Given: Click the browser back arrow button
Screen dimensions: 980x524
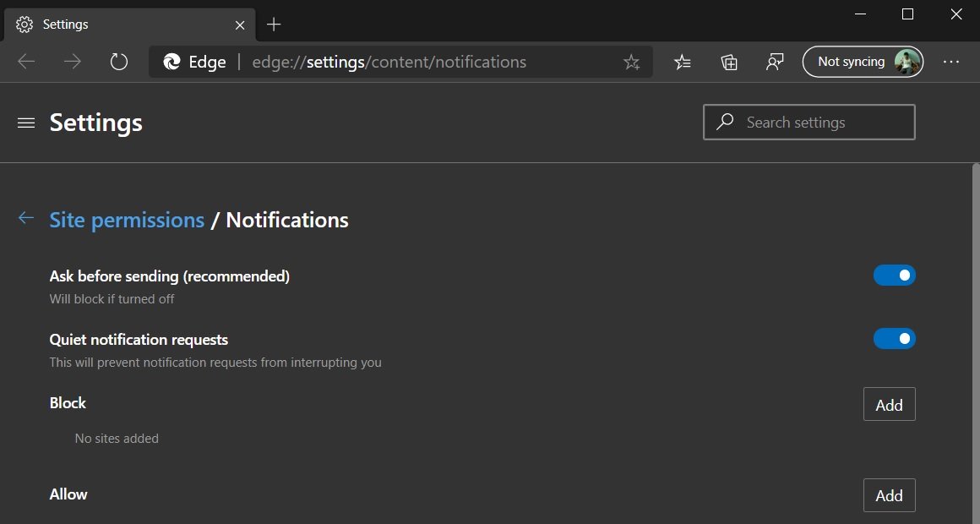Looking at the screenshot, I should click(27, 62).
